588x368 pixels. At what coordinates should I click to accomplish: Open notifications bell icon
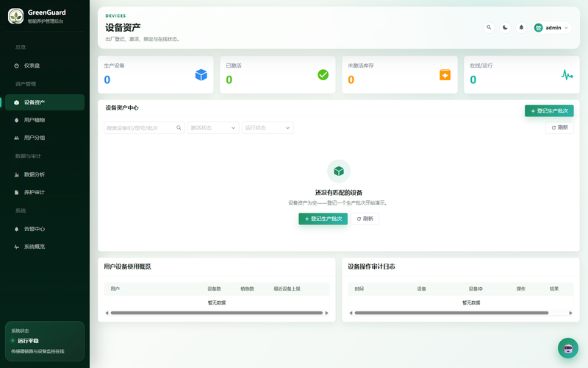[521, 27]
